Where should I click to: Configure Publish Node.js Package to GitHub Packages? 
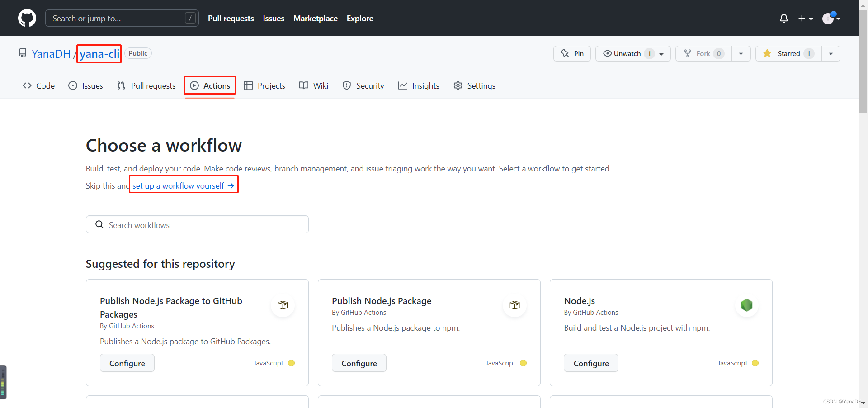click(127, 363)
